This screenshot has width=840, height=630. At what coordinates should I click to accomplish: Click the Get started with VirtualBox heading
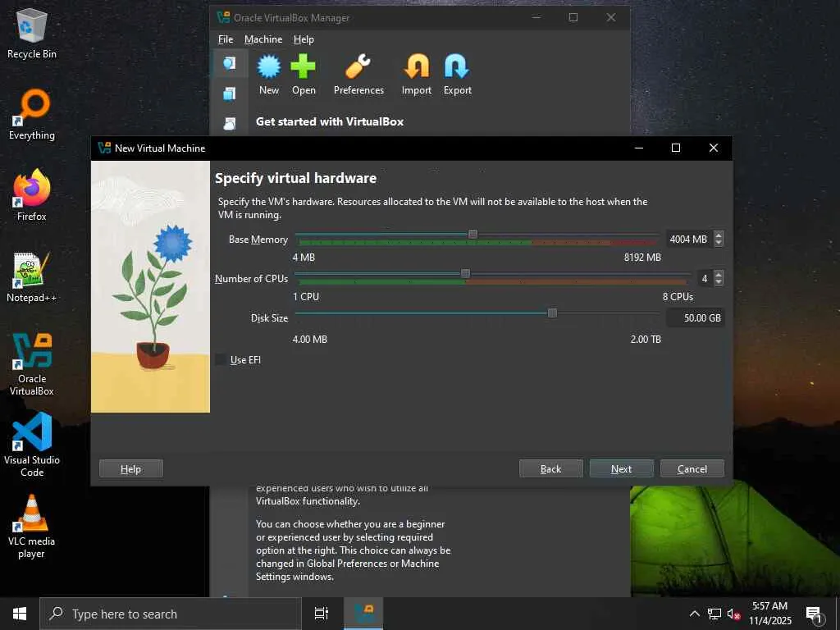[x=330, y=121]
